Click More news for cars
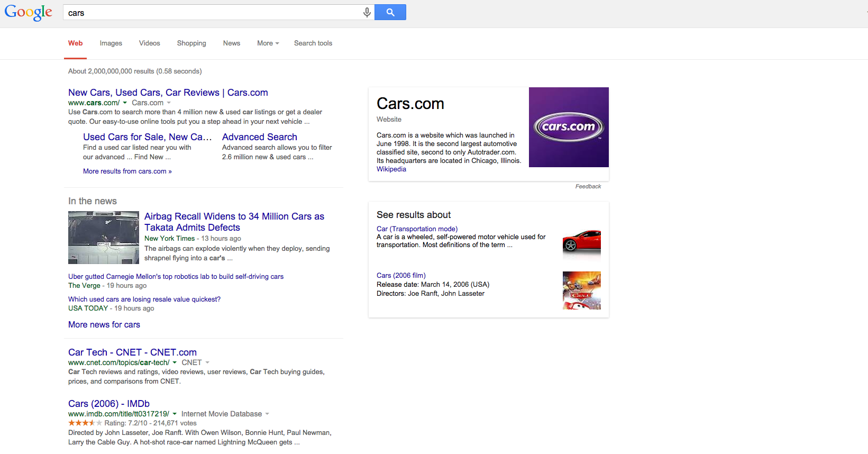The height and width of the screenshot is (454, 868). pos(104,325)
